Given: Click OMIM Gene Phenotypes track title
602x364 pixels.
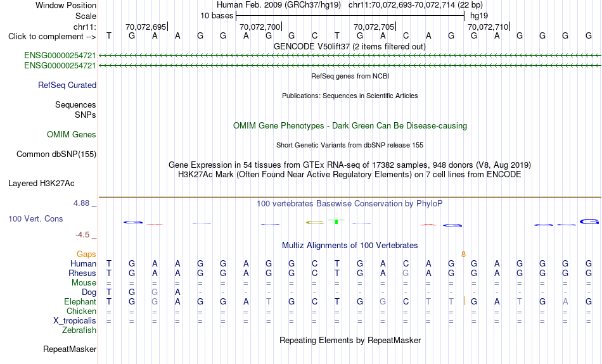Looking at the screenshot, I should 350,126.
